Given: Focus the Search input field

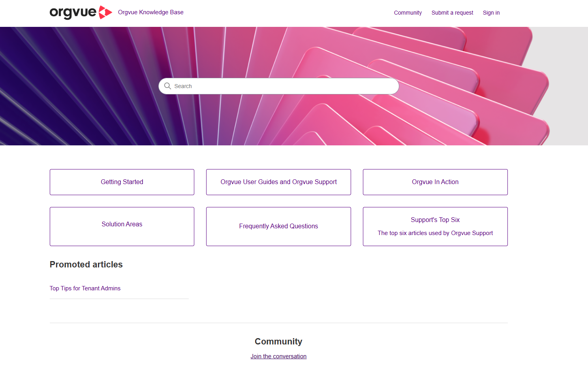Looking at the screenshot, I should point(279,86).
